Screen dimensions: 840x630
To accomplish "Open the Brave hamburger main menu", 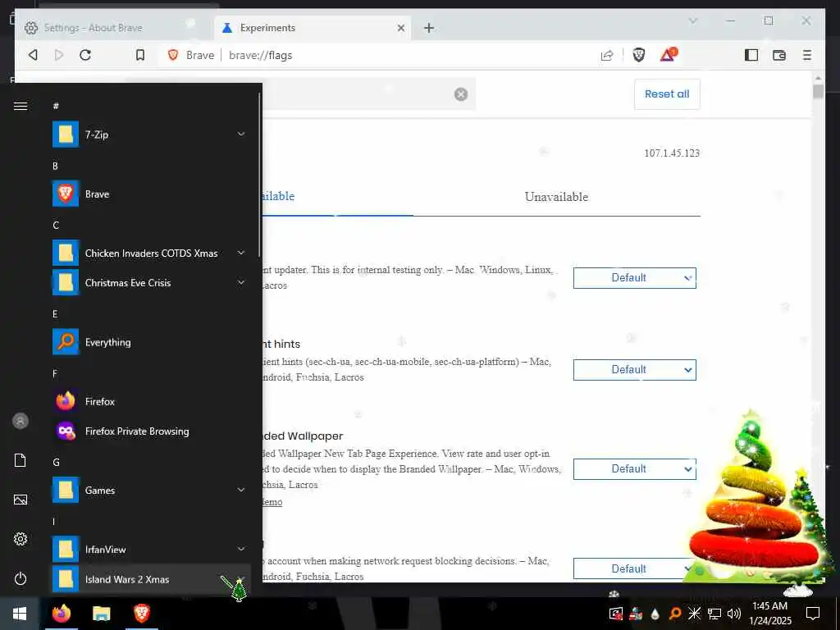I will [x=807, y=55].
